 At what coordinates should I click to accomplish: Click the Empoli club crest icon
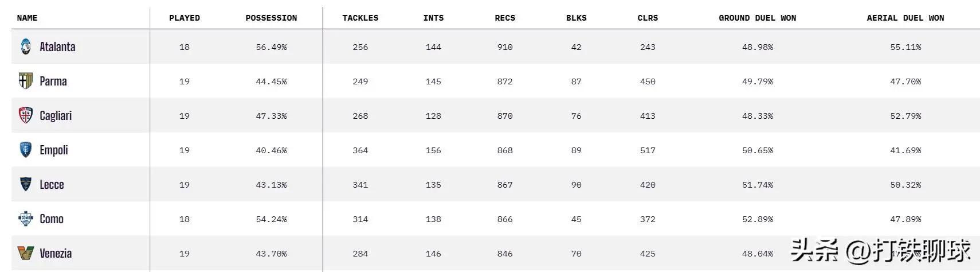click(x=26, y=150)
